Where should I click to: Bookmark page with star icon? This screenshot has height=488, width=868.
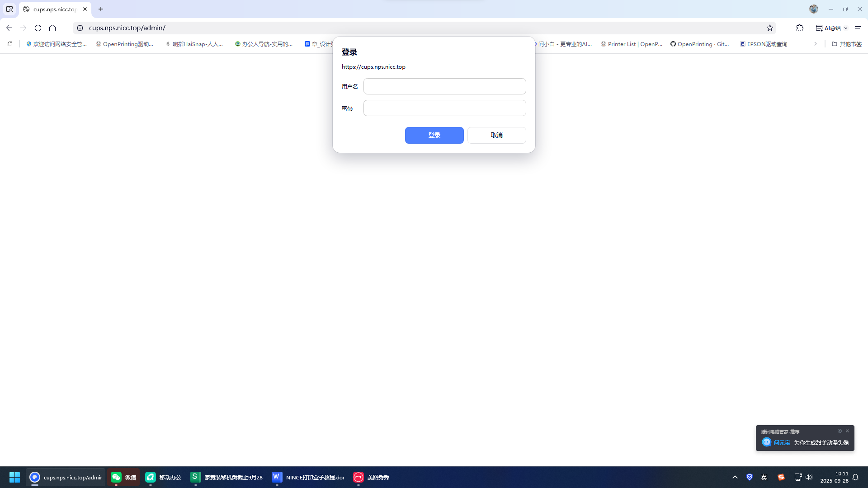(x=770, y=28)
